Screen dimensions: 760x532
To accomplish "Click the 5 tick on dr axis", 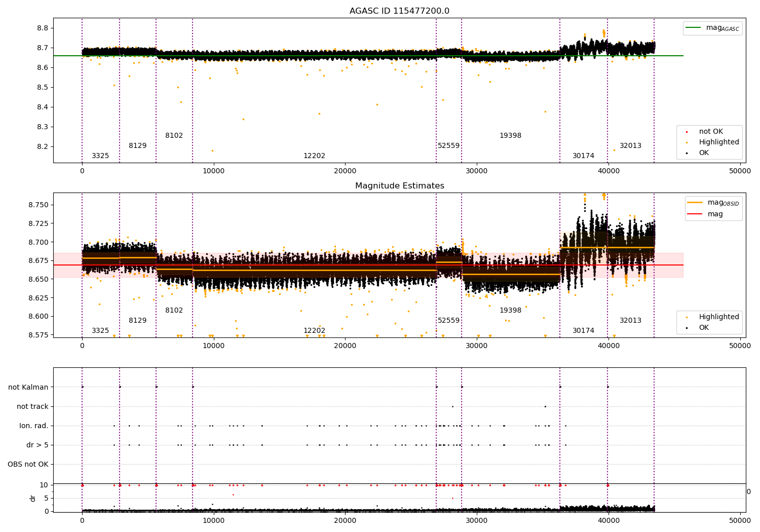I will click(x=47, y=498).
